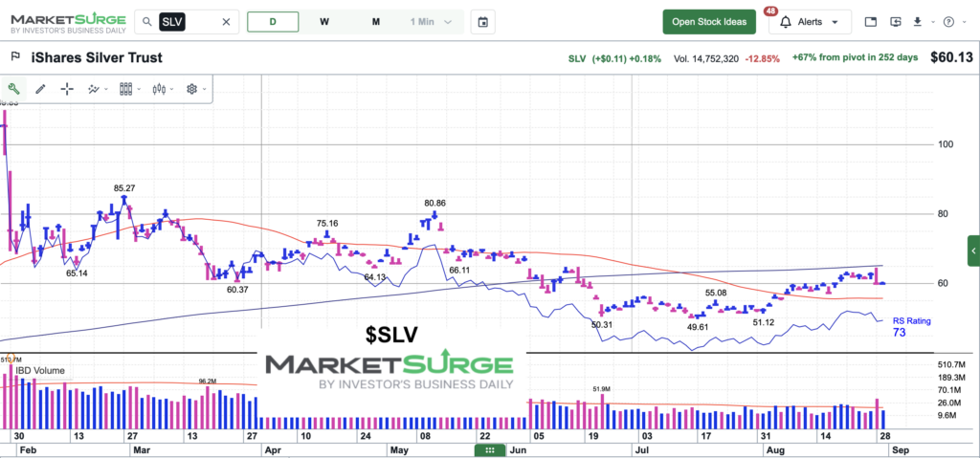Screen dimensions: 980x458
Task: Click the 100 price axis label
Action: coord(945,144)
